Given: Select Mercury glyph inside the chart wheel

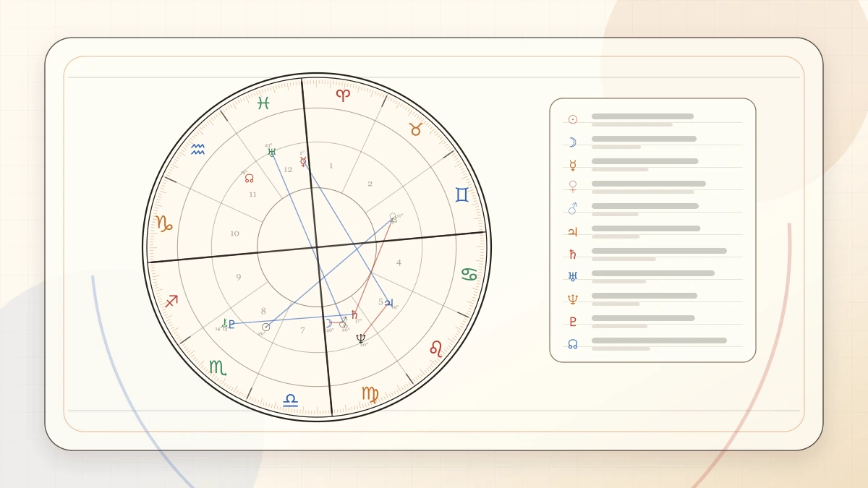Looking at the screenshot, I should pyautogui.click(x=303, y=162).
